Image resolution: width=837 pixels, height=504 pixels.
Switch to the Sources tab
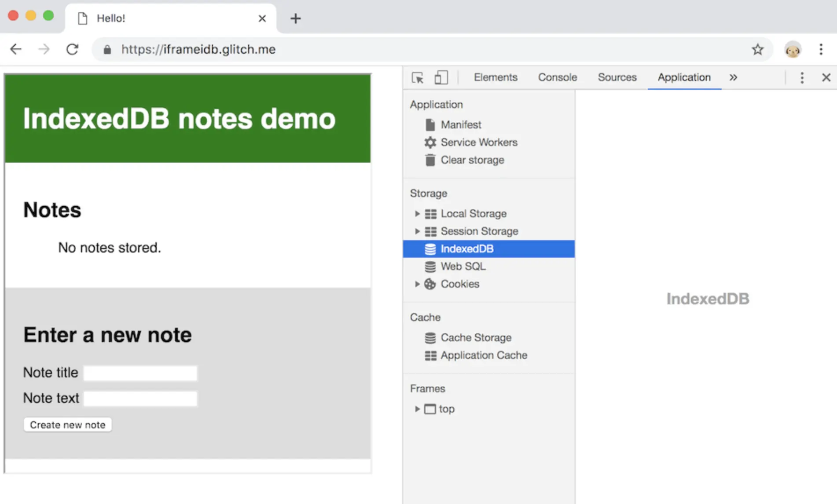(617, 77)
